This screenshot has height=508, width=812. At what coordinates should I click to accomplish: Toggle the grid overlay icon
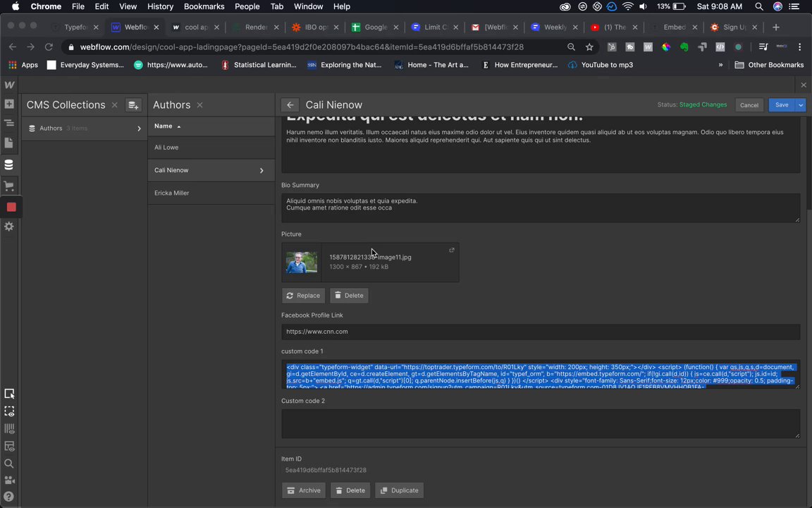tap(8, 429)
